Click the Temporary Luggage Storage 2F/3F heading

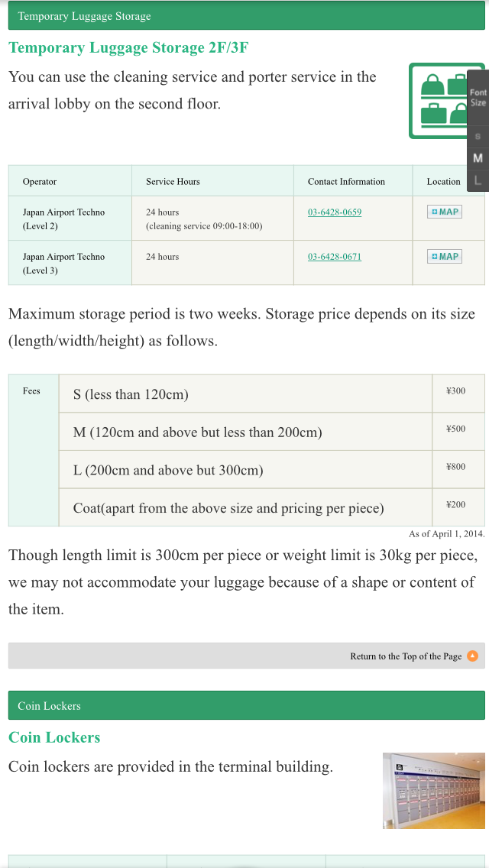(x=128, y=47)
